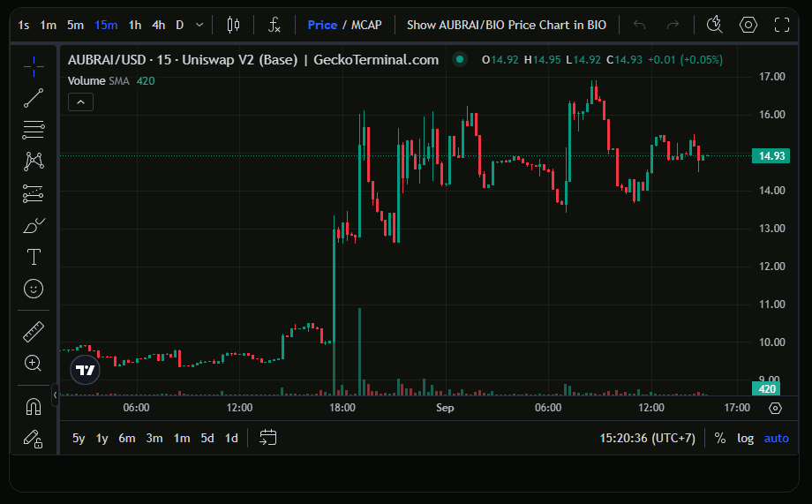Click the undo arrow

point(640,25)
